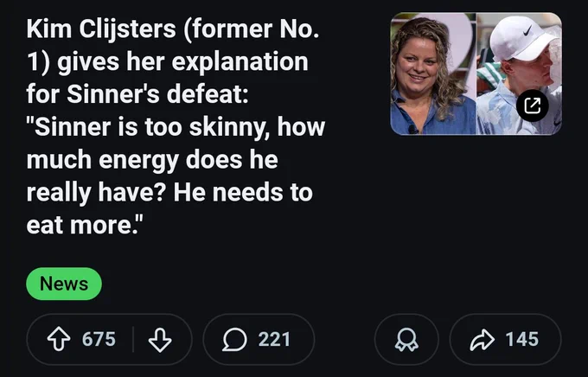Screen dimensions: 588x377
Task: Downvote the Sinner defeat post
Action: point(160,340)
